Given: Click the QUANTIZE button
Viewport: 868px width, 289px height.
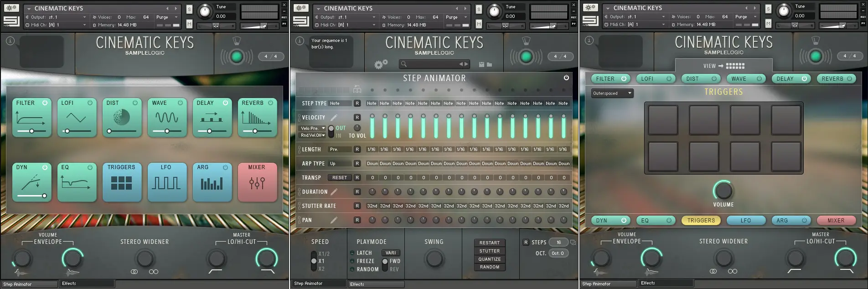Looking at the screenshot, I should point(490,259).
